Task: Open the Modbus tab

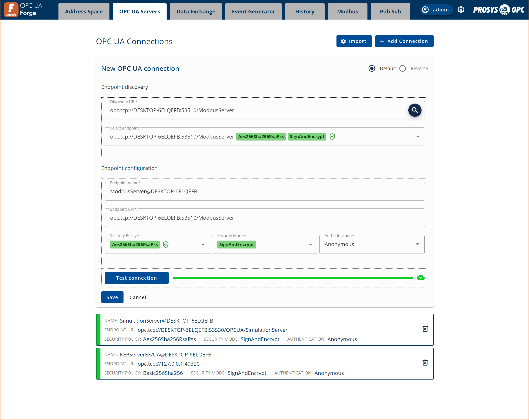Action: 347,11
